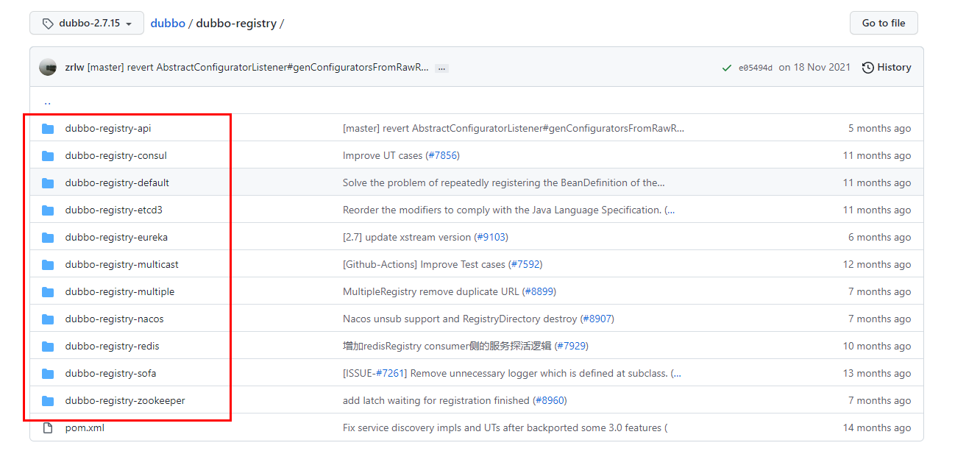Click the zrlw author name
The width and height of the screenshot is (980, 465).
74,67
